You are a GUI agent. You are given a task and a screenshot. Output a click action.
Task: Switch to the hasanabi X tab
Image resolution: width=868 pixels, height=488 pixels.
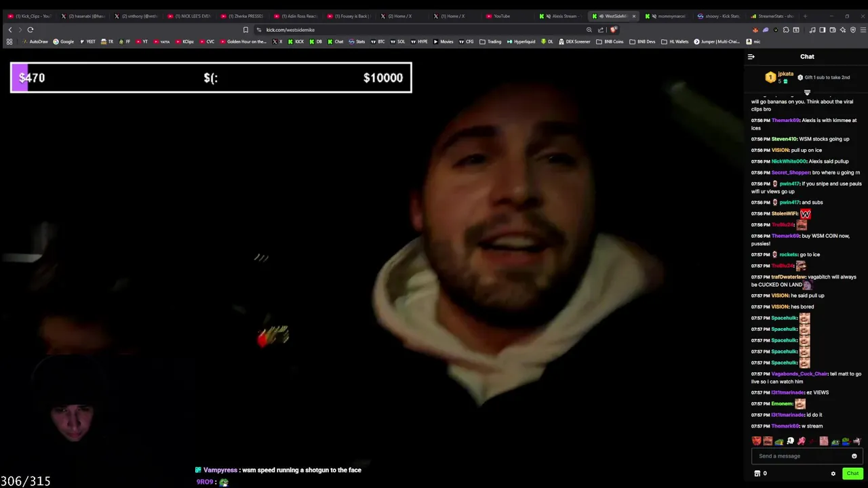83,16
